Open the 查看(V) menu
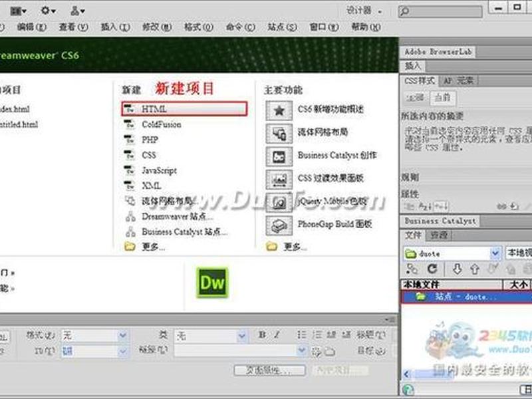Image resolution: width=532 pixels, height=399 pixels. click(73, 27)
